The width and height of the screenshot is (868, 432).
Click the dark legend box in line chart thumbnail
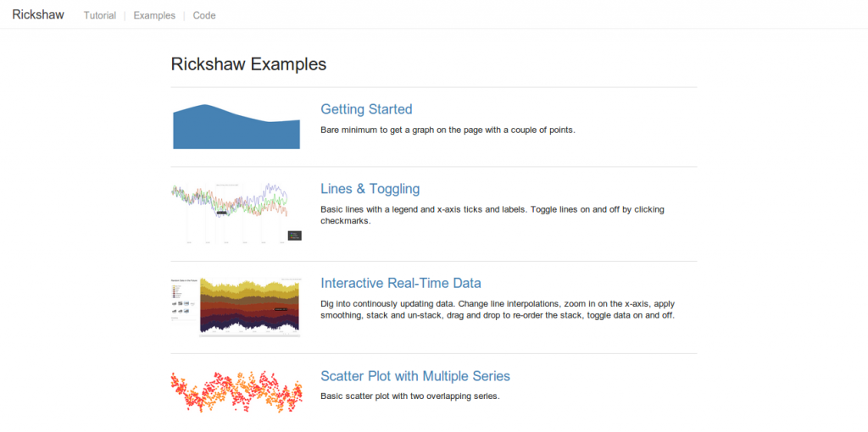point(294,235)
